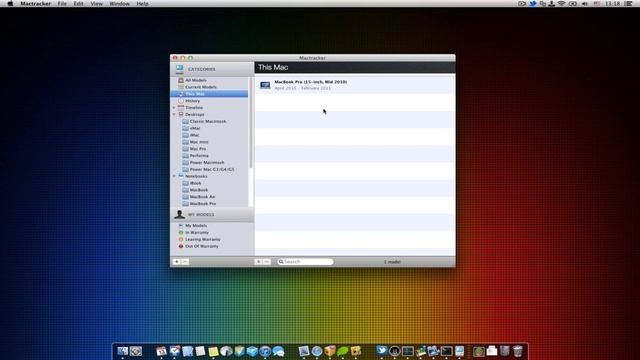Open the Performa folder
This screenshot has width=640, height=360.
pos(209,156)
